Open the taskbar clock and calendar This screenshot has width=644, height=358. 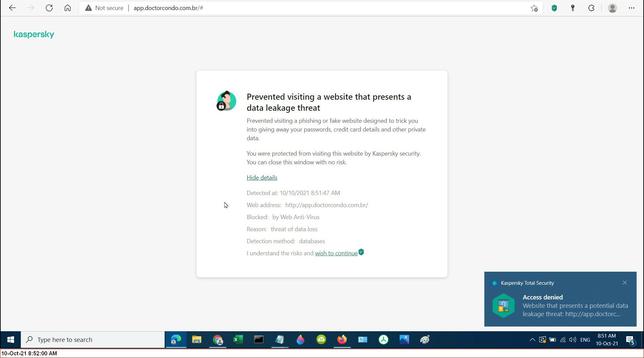pos(607,340)
